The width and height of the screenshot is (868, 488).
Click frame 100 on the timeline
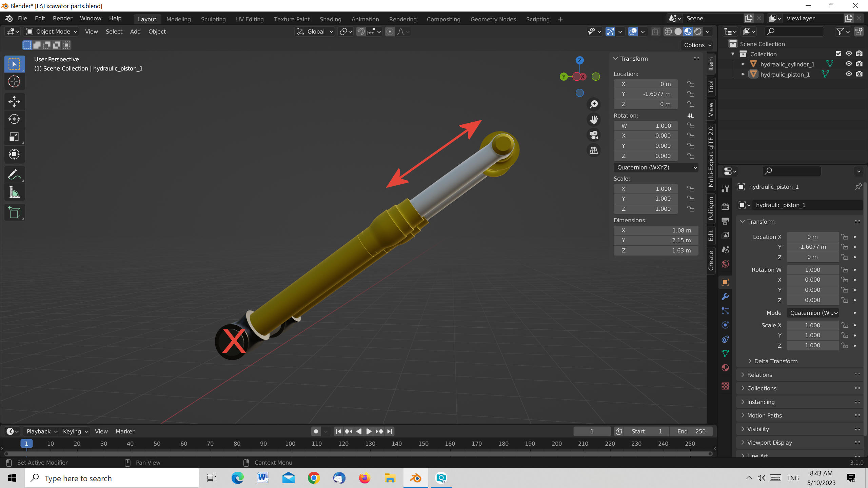[x=290, y=444]
